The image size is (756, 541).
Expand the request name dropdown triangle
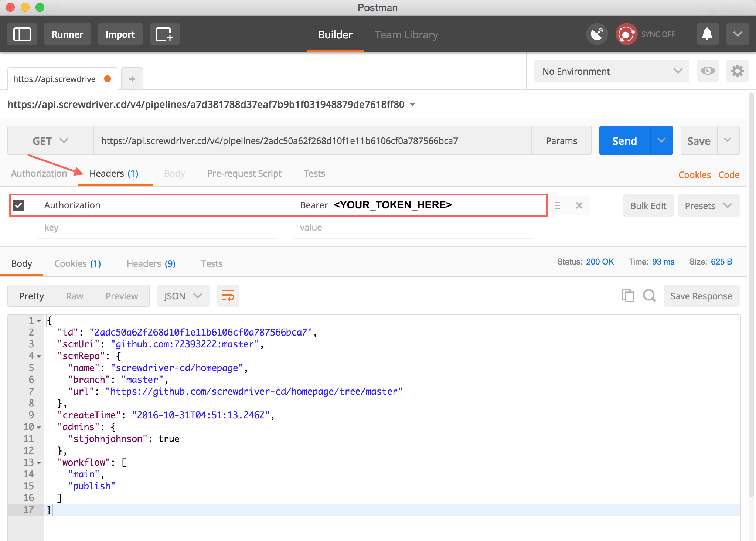[412, 105]
